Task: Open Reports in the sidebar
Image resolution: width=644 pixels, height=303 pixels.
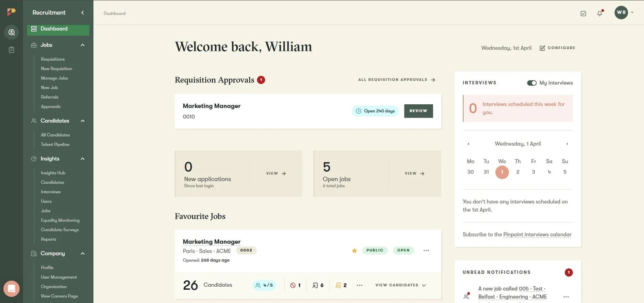Action: (49, 239)
